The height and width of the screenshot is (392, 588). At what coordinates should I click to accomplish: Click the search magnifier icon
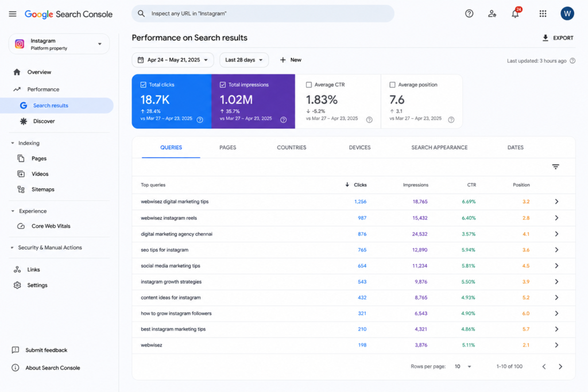141,14
